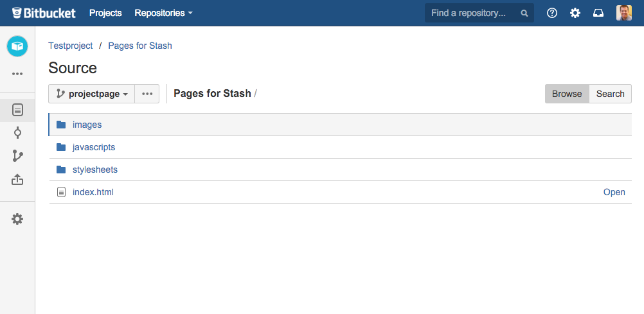Viewport: 644px width, 314px height.
Task: Switch to Search view mode
Action: pos(610,94)
